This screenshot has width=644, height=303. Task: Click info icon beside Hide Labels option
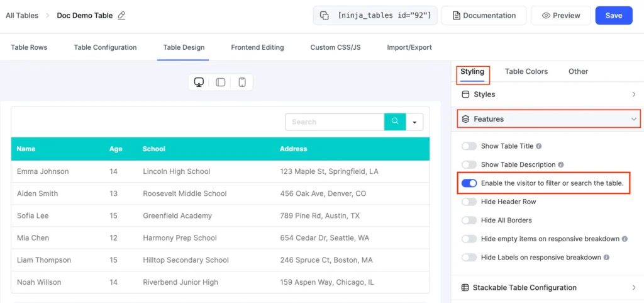(x=607, y=258)
